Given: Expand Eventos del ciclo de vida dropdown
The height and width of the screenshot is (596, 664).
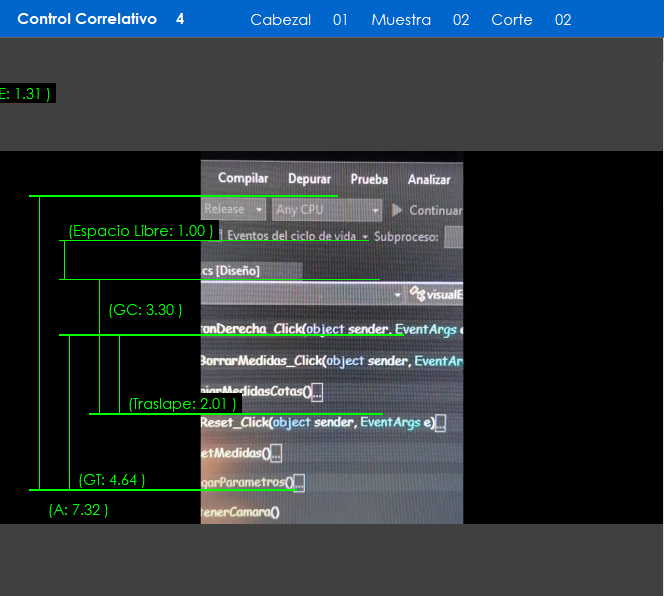Looking at the screenshot, I should pyautogui.click(x=364, y=237).
